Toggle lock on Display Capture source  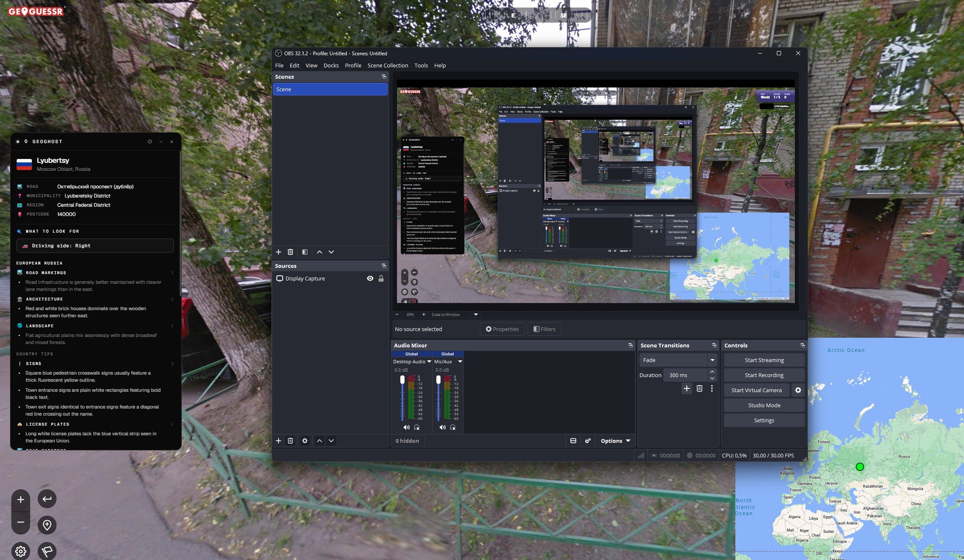381,278
